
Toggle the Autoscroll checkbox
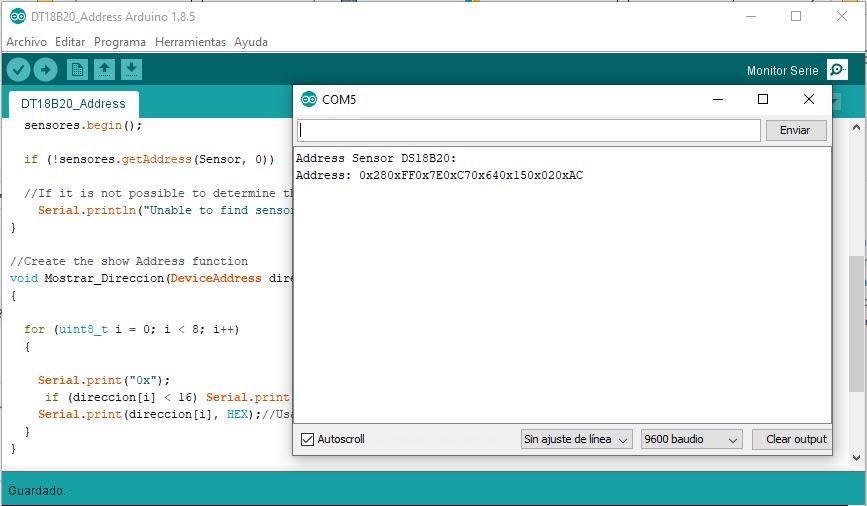point(307,439)
